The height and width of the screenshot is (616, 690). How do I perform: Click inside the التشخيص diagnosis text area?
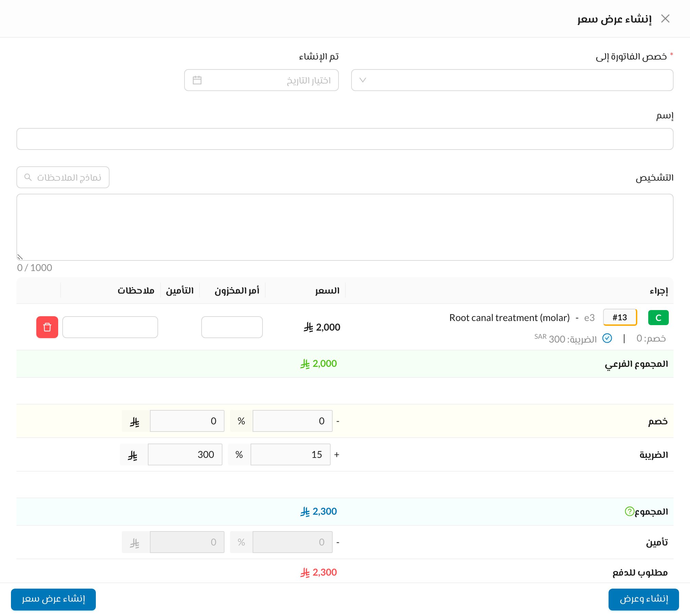point(345,227)
